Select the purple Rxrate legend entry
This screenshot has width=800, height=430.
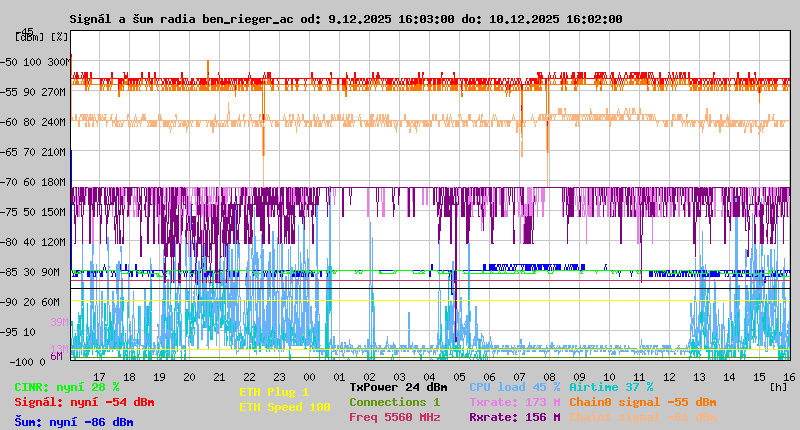click(514, 417)
